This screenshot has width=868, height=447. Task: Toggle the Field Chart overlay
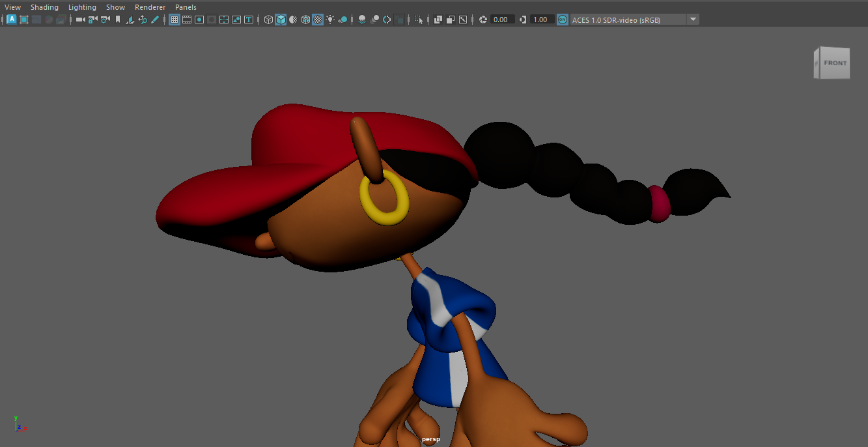[x=224, y=20]
